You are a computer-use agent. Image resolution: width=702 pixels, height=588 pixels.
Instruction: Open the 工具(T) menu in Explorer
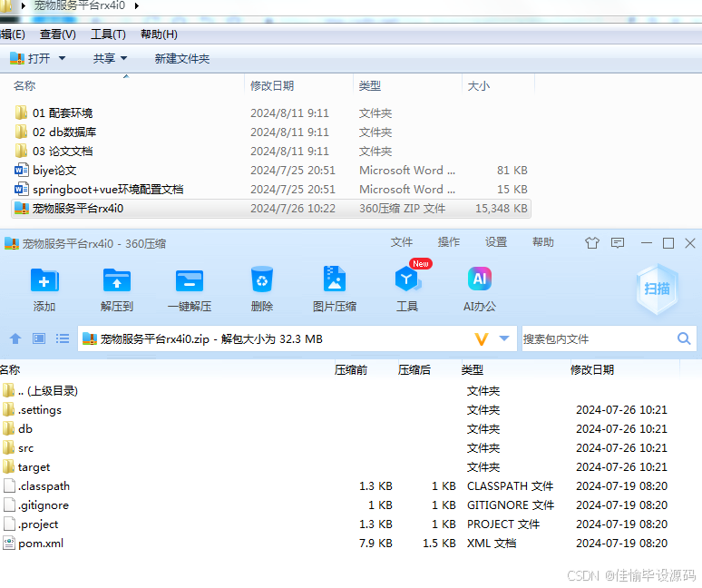[x=108, y=34]
